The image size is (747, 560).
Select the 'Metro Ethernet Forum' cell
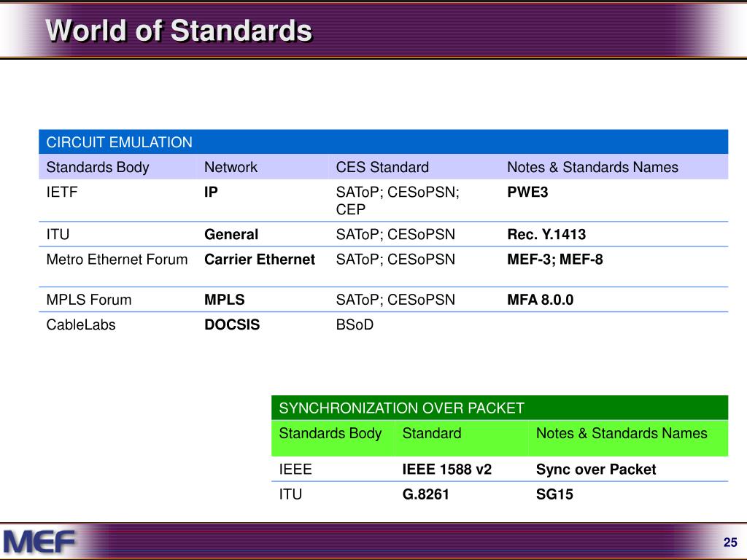point(117,259)
